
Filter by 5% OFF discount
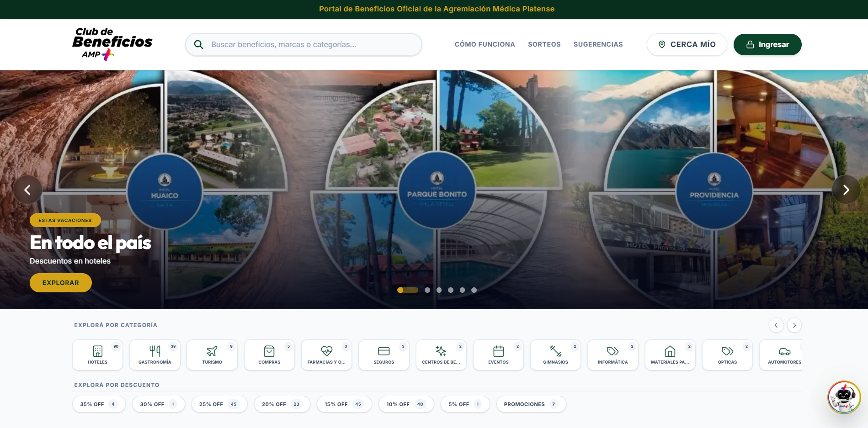click(x=465, y=404)
